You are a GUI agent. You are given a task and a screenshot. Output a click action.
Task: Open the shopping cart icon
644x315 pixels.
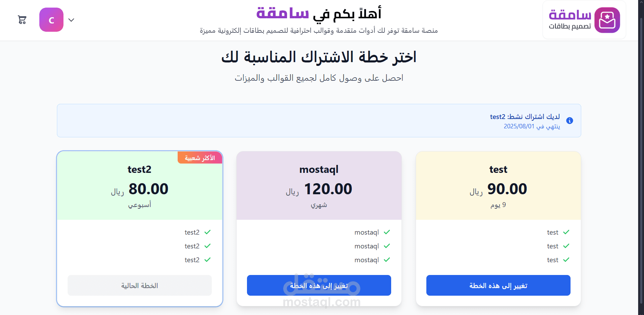point(22,20)
